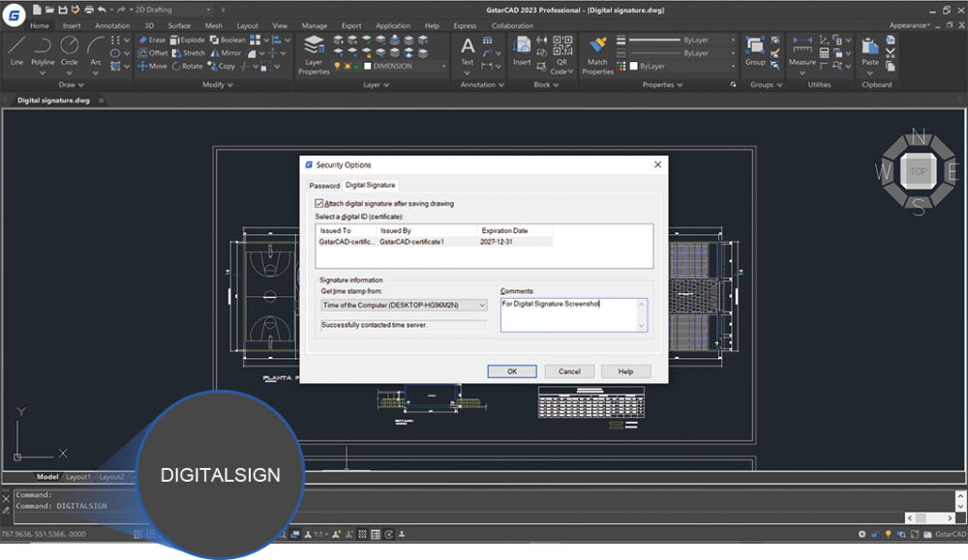
Task: Expand the Groups panel
Action: pyautogui.click(x=766, y=85)
